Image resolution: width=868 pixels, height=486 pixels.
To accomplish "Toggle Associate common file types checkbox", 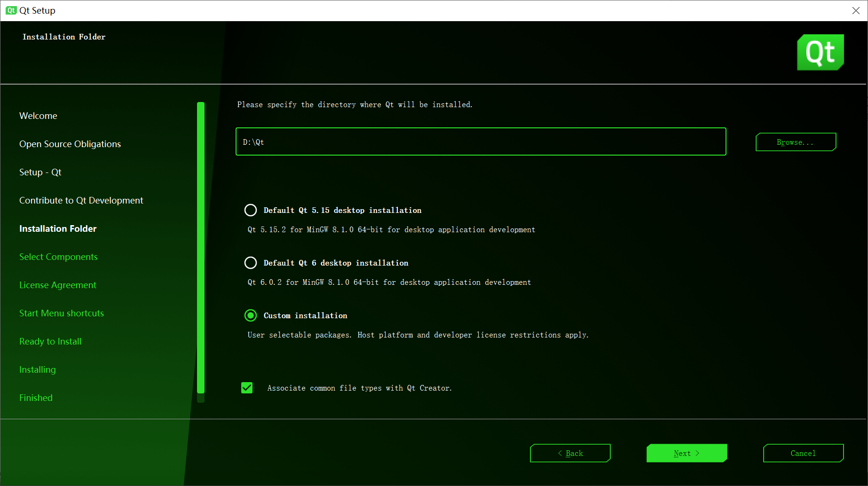I will (247, 388).
